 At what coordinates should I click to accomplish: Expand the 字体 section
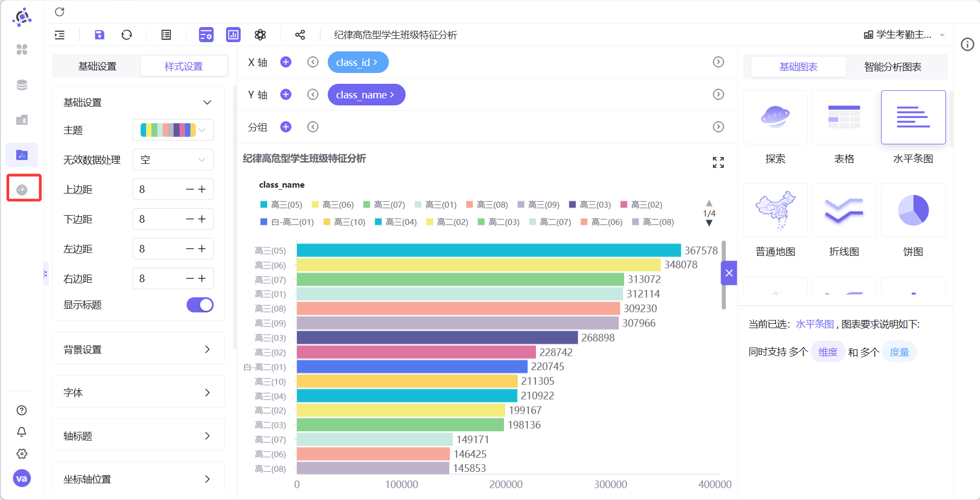[138, 392]
